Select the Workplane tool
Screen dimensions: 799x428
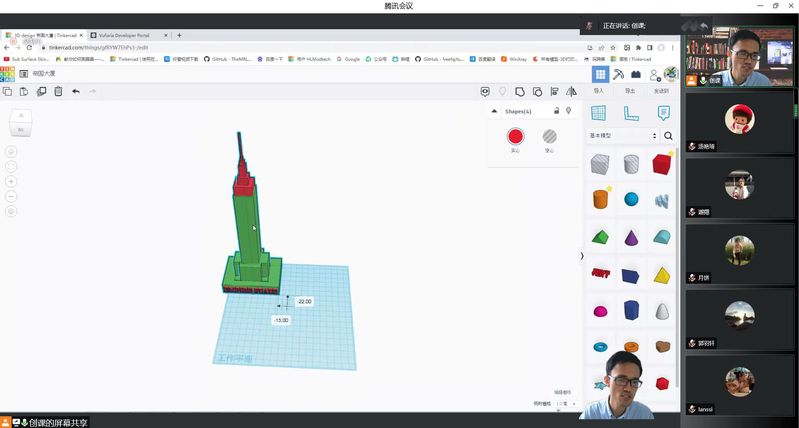[x=600, y=113]
